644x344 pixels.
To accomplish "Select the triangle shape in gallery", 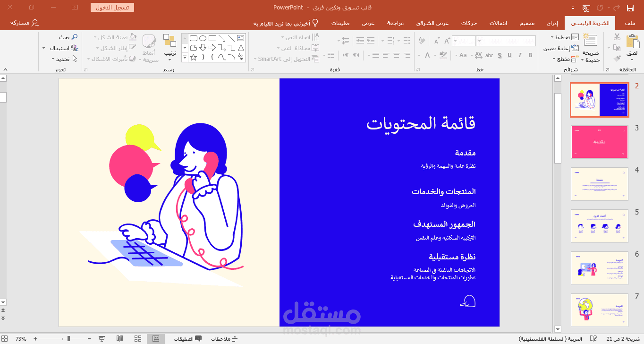I will [240, 47].
